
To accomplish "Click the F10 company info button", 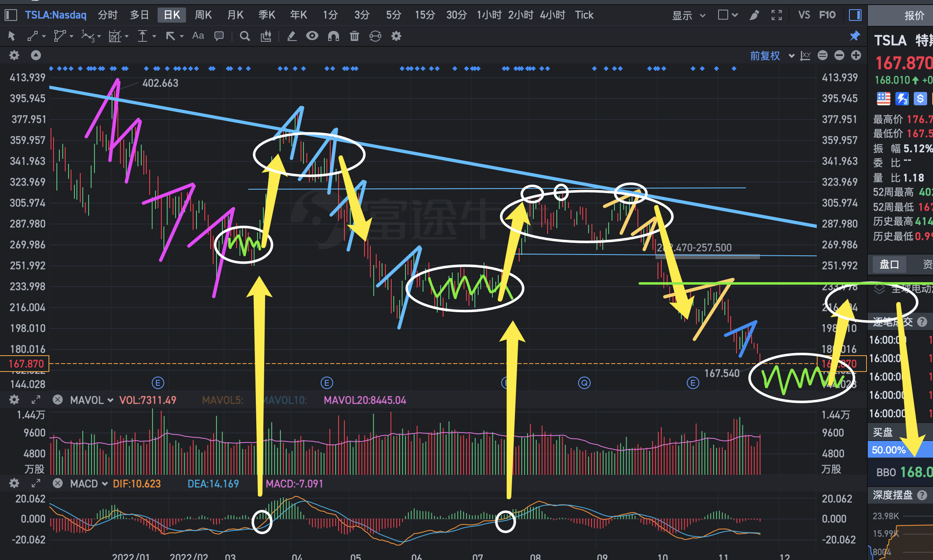I will [827, 15].
